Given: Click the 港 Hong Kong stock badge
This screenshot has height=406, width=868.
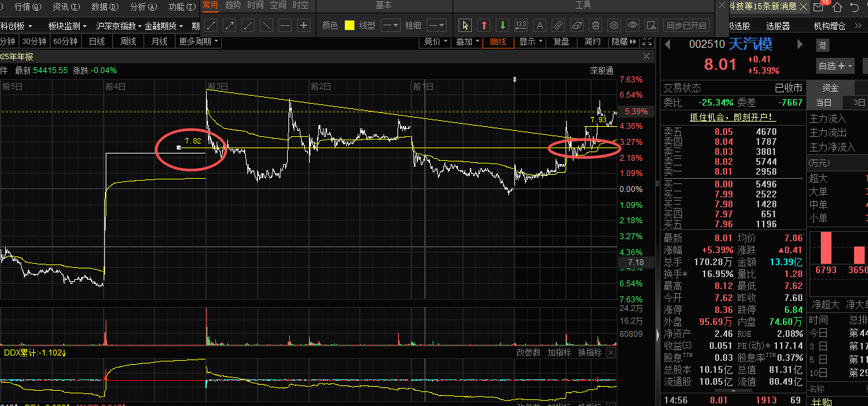Looking at the screenshot, I should (823, 45).
